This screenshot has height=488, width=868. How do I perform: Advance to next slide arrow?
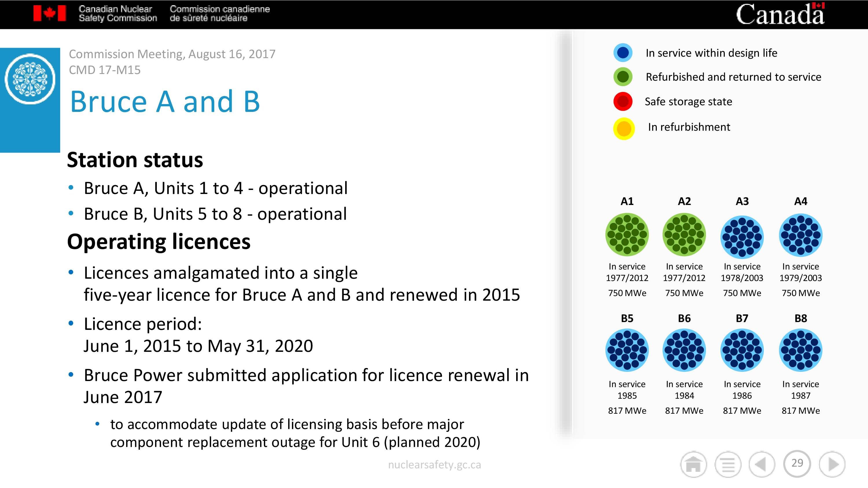[x=832, y=464]
